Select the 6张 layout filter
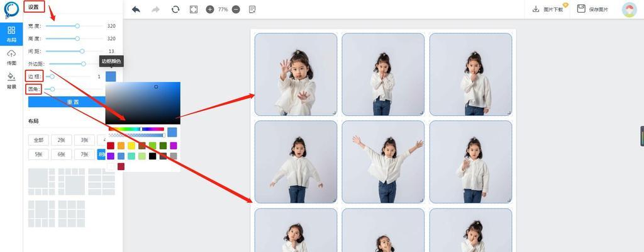 (62, 154)
